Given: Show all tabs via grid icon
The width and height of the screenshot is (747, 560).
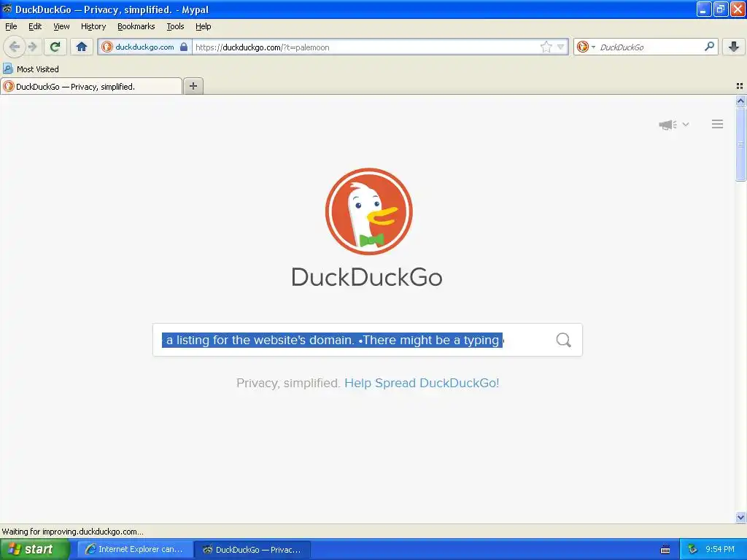Looking at the screenshot, I should [740, 86].
